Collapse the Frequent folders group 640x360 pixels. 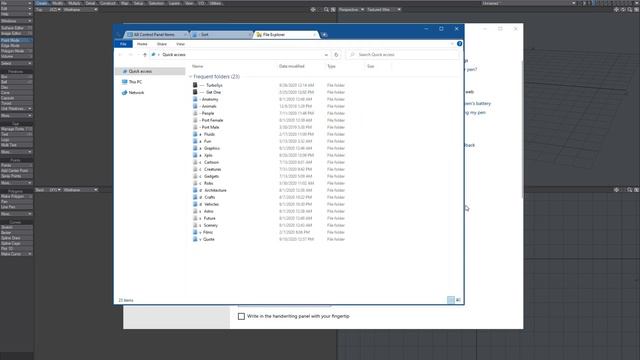click(190, 77)
